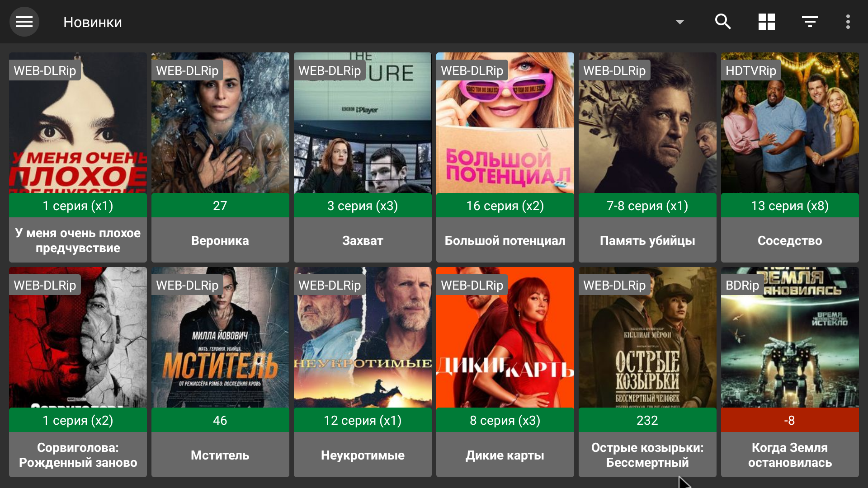
Task: Click the search magnifier icon
Action: point(723,22)
